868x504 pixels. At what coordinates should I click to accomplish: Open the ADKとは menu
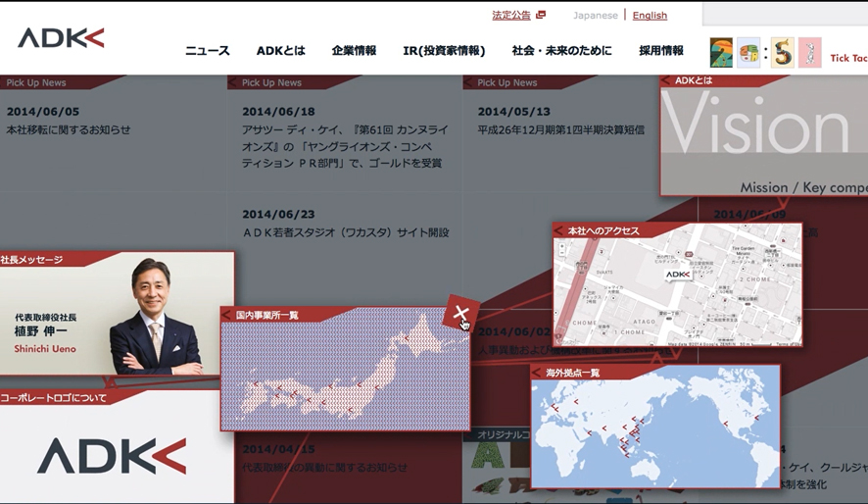click(280, 50)
